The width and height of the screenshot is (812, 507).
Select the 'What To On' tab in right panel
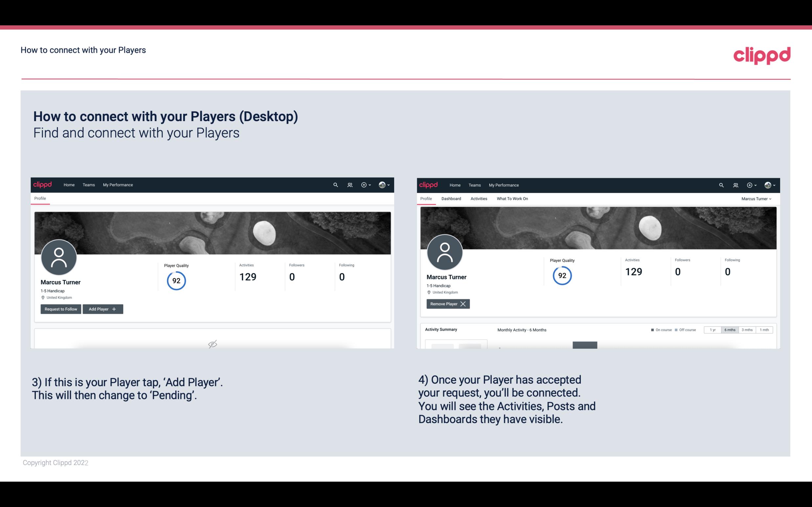512,199
